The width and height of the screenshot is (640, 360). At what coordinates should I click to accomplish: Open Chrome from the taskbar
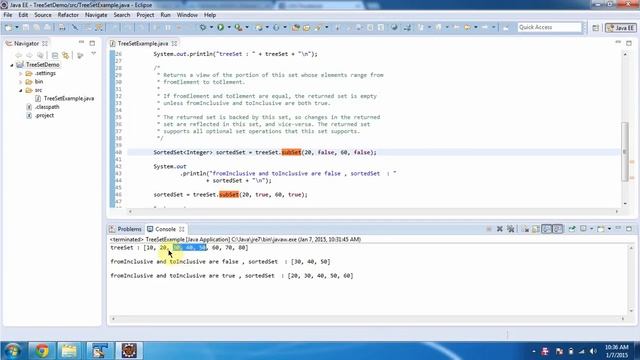(41, 351)
